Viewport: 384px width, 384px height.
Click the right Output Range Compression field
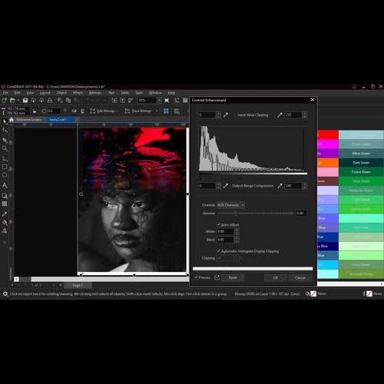[293, 186]
